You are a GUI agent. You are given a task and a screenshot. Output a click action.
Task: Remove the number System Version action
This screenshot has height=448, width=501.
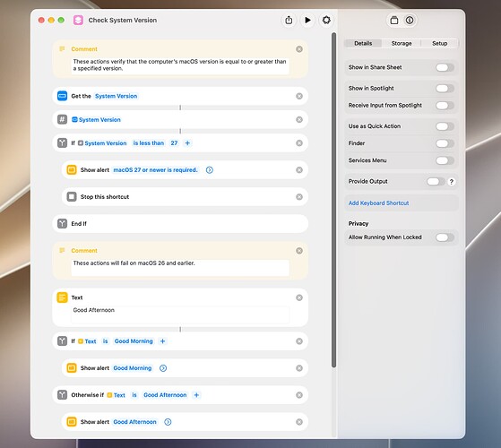pos(299,119)
